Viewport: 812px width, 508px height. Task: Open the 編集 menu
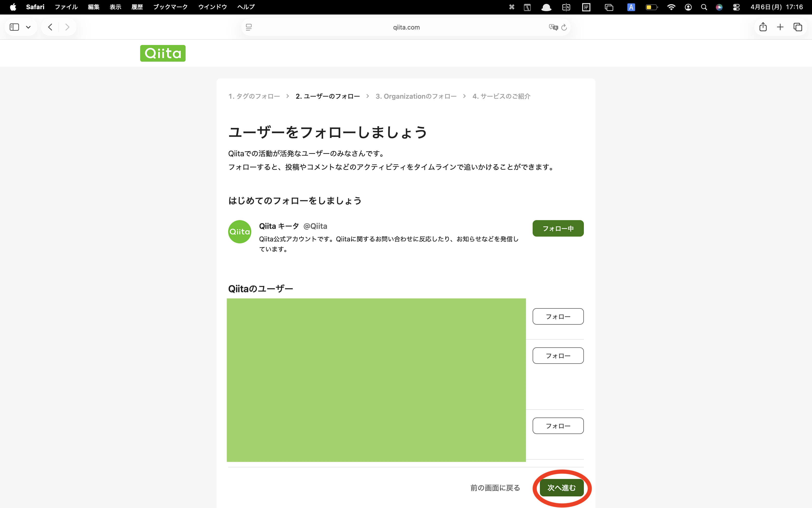pyautogui.click(x=94, y=7)
